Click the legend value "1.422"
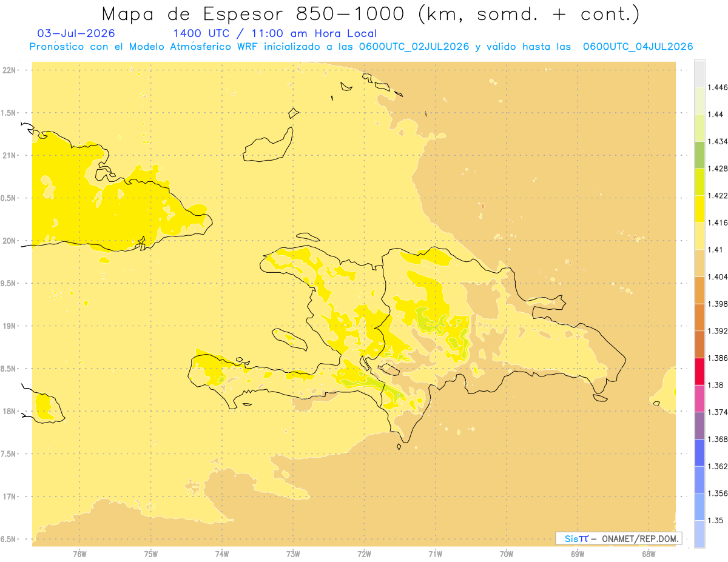Screen dimensions: 728x562 coord(718,196)
